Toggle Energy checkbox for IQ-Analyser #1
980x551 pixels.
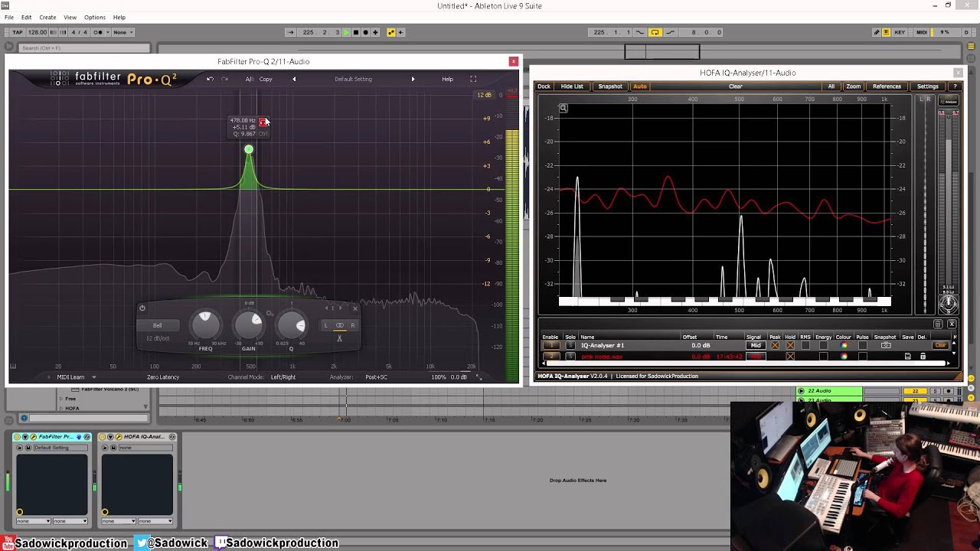click(823, 345)
